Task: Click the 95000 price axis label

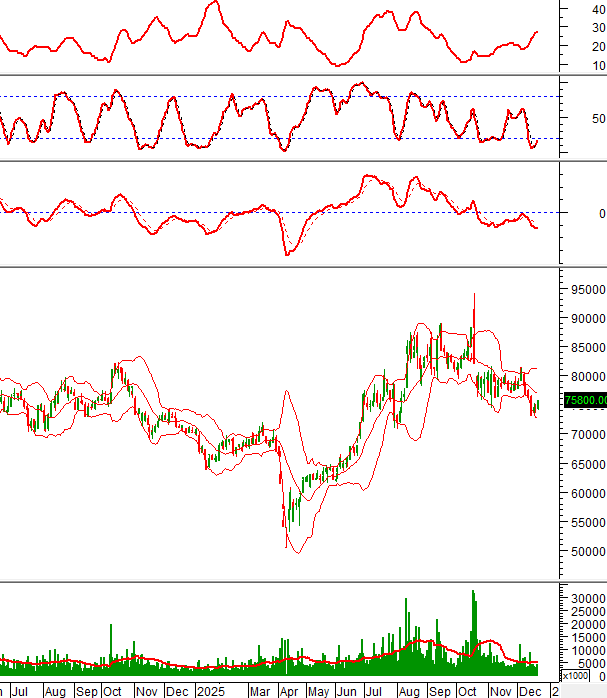Action: click(x=586, y=289)
